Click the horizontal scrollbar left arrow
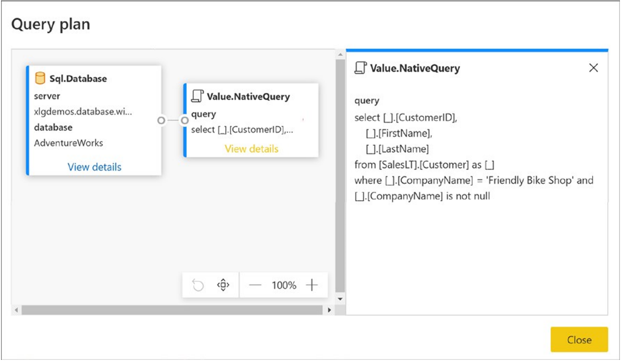622x364 pixels. pyautogui.click(x=17, y=310)
